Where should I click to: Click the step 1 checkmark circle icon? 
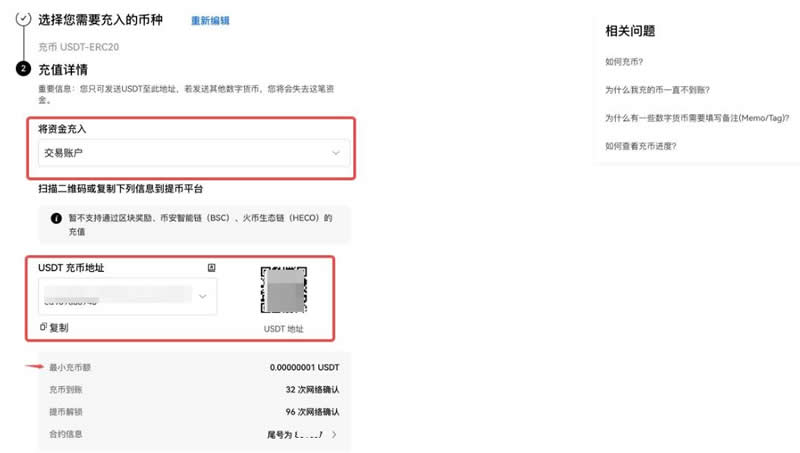(x=23, y=19)
